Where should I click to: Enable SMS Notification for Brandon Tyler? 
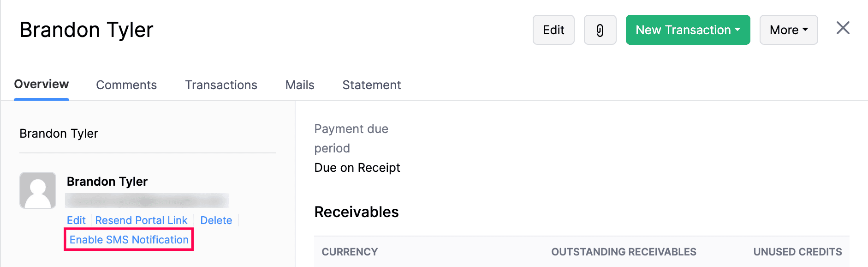coord(128,240)
